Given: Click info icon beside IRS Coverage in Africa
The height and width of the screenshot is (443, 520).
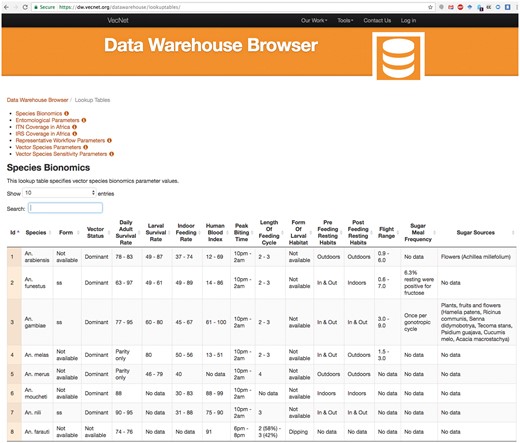Looking at the screenshot, I should click(75, 134).
